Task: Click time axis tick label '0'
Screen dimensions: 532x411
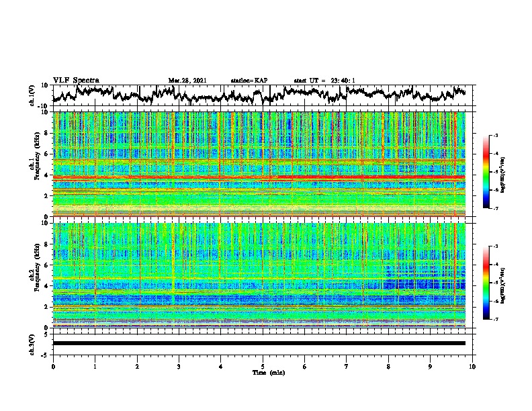Action: (53, 367)
